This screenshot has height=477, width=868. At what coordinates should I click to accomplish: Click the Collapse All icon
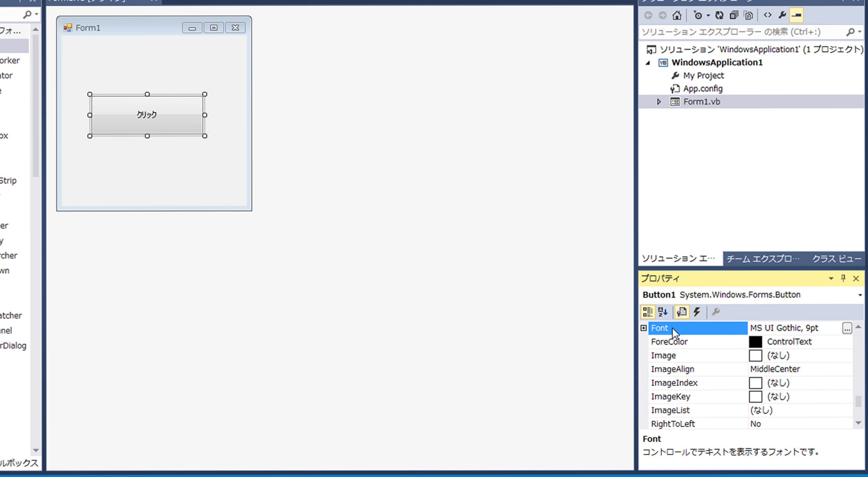(734, 15)
